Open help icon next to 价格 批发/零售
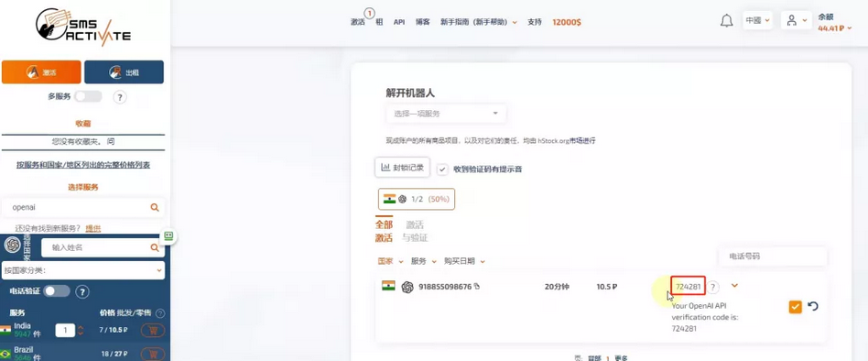The image size is (868, 361). [x=160, y=313]
